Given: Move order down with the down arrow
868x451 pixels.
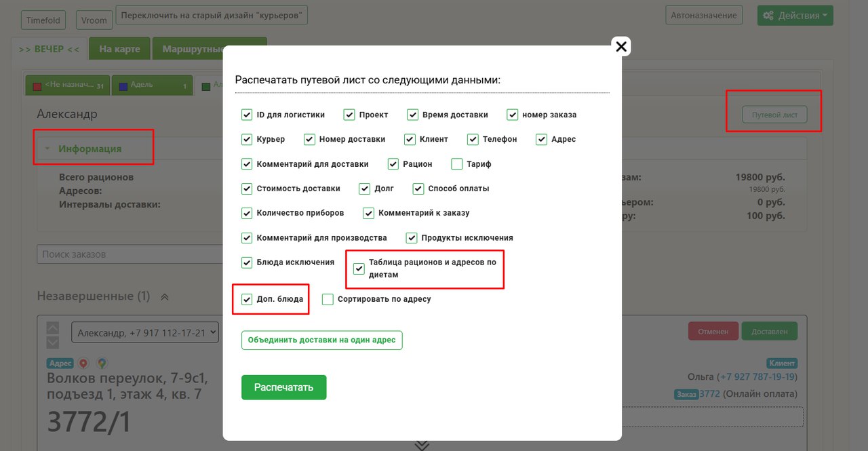Looking at the screenshot, I should [x=53, y=342].
